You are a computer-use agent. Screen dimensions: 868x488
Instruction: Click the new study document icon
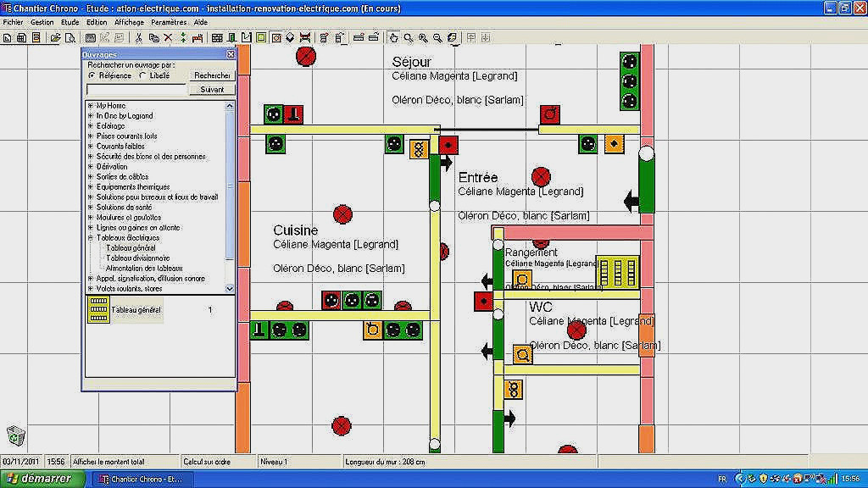pos(7,37)
